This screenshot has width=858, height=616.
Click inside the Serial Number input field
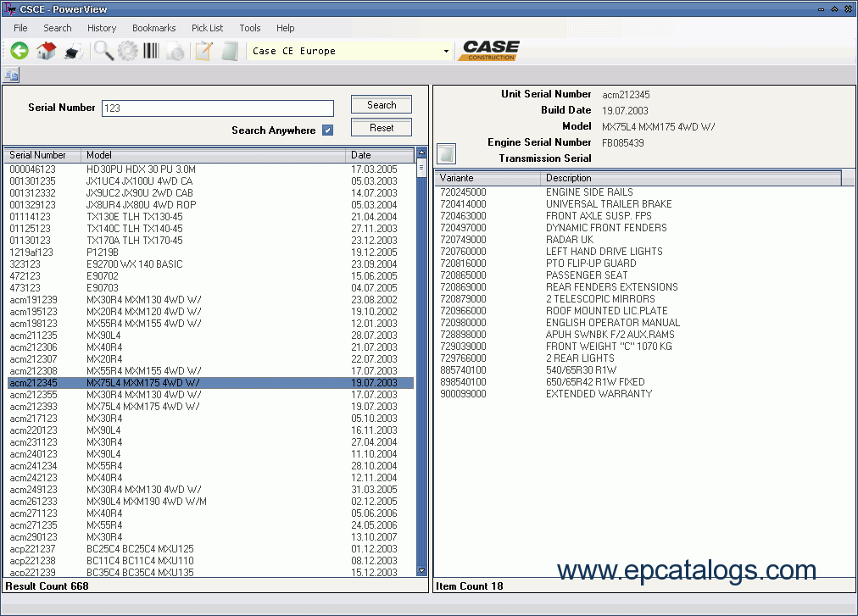218,108
